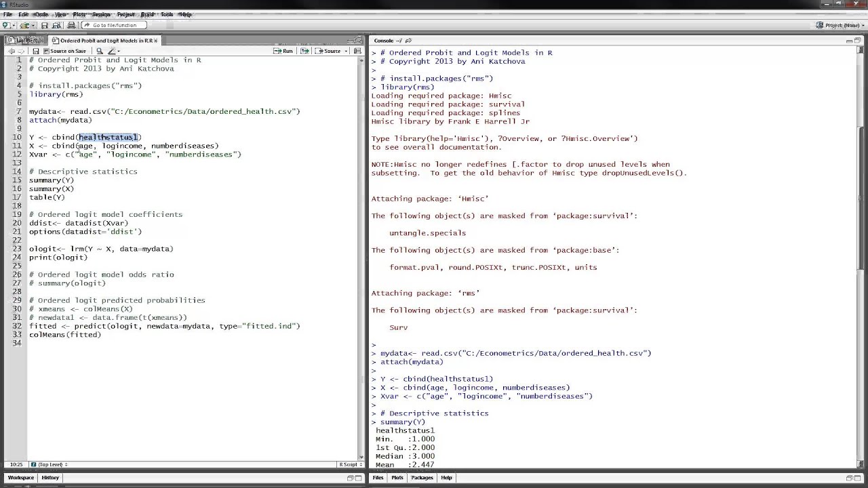Open the Session menu

(x=101, y=14)
